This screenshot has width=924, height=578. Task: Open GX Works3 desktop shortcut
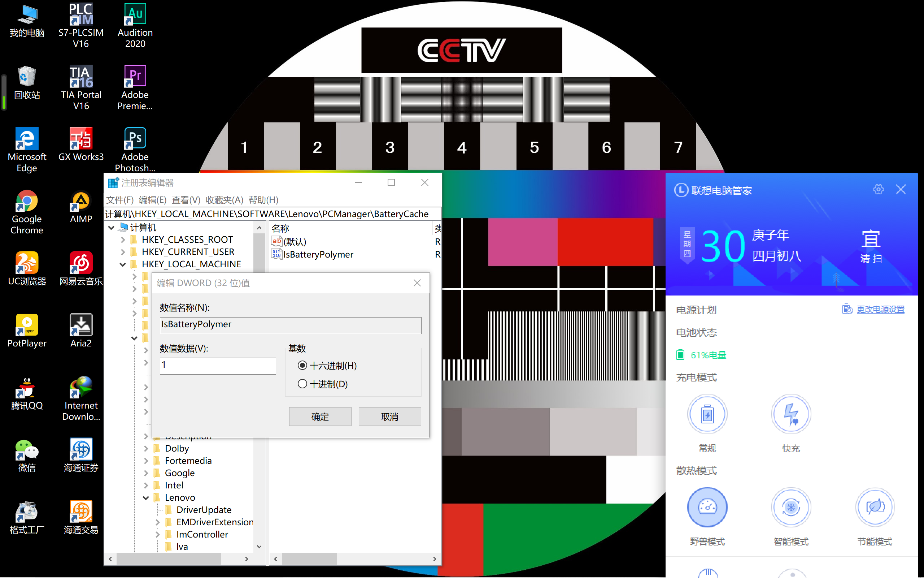81,144
